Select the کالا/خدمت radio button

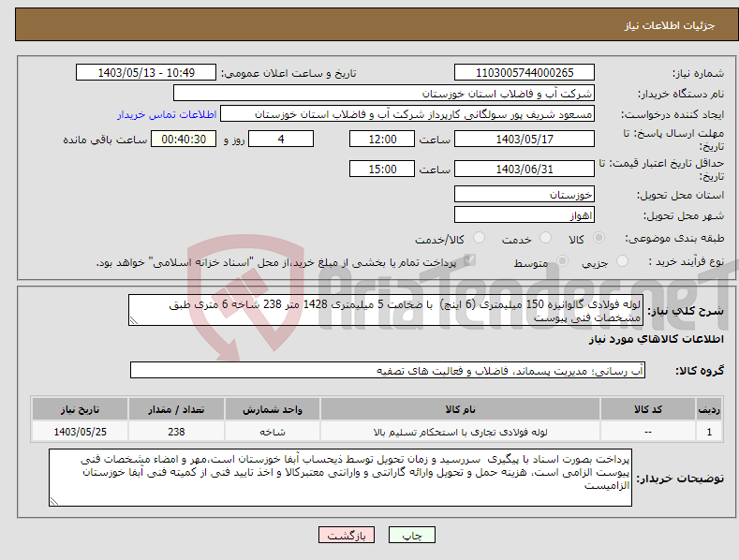tap(479, 238)
